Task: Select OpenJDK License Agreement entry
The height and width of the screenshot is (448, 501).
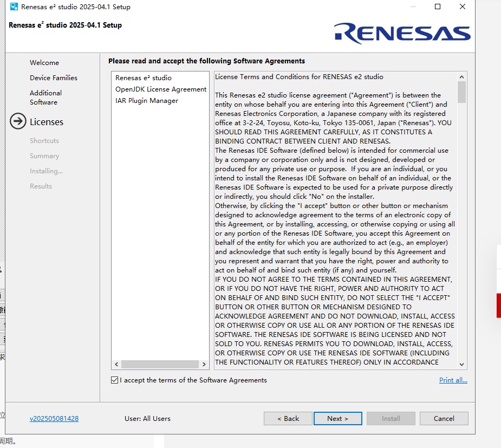Action: 161,89
